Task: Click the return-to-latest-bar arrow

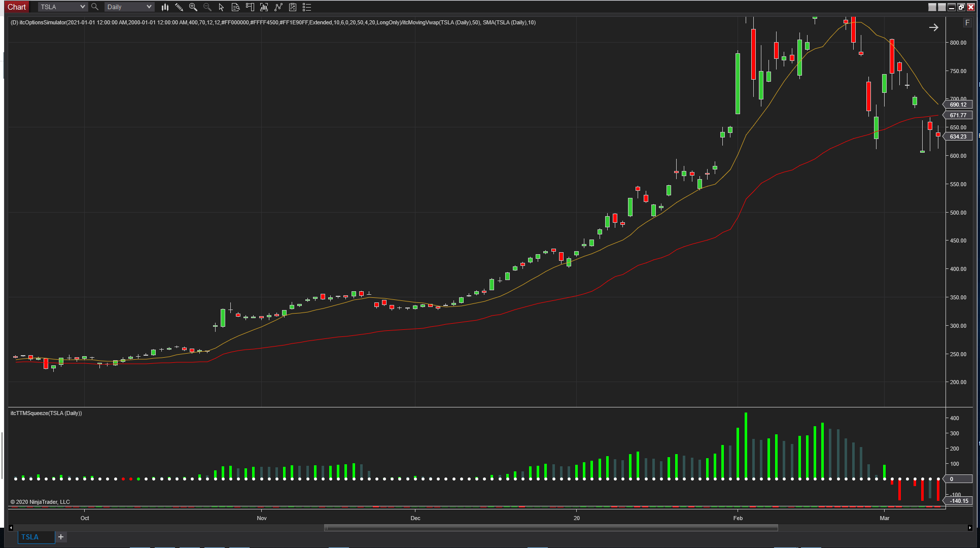Action: [934, 27]
